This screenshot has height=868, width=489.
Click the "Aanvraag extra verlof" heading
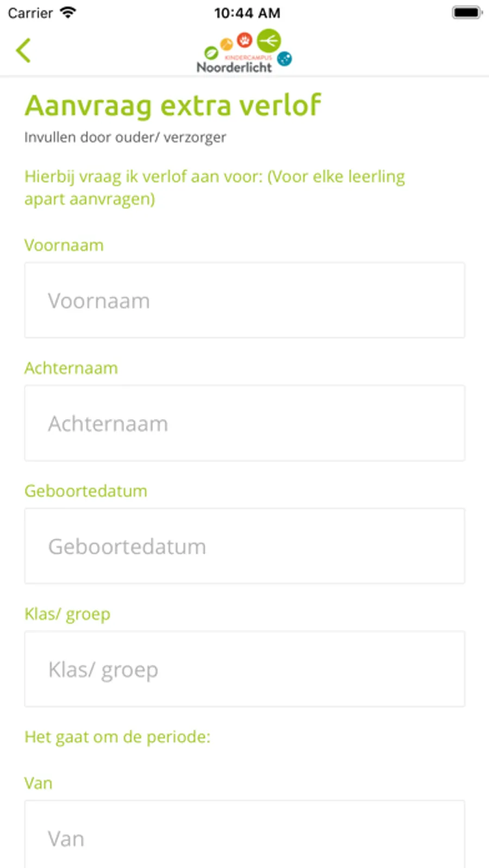173,105
